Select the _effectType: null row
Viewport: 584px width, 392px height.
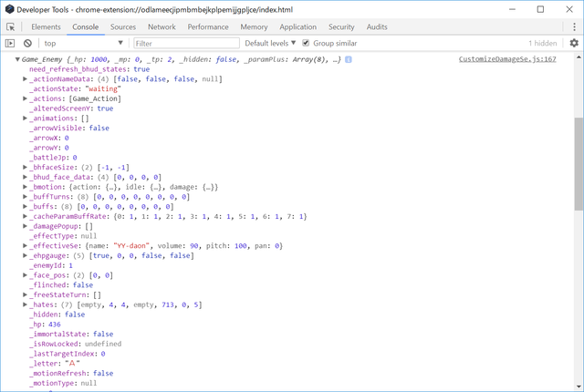tap(63, 236)
